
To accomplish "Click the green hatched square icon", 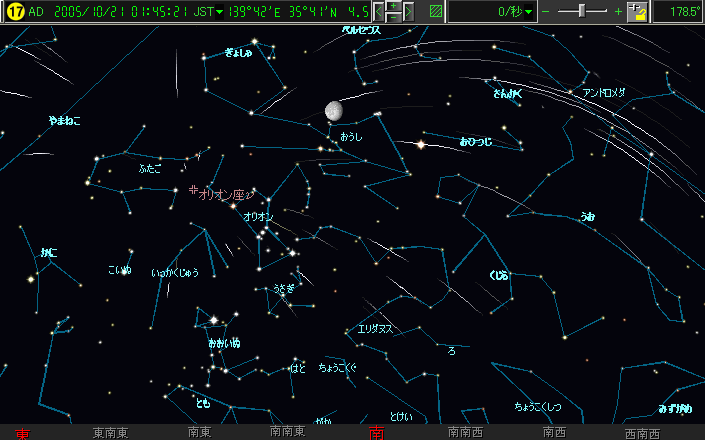I will coord(435,12).
